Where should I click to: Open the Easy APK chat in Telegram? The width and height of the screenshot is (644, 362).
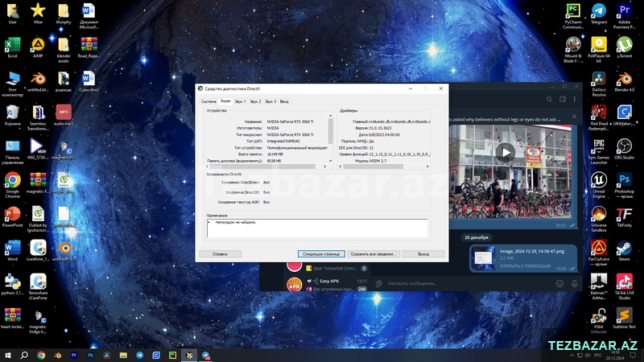coord(327,285)
